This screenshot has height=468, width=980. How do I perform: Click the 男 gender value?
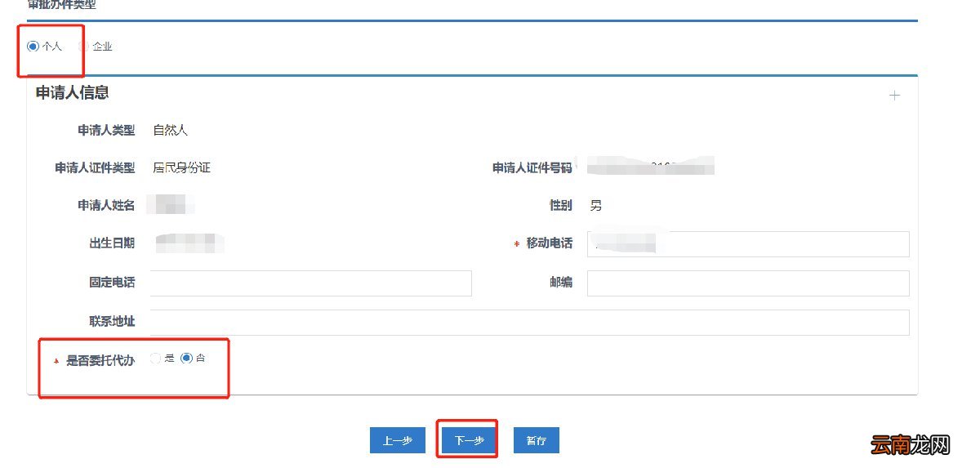pyautogui.click(x=596, y=206)
